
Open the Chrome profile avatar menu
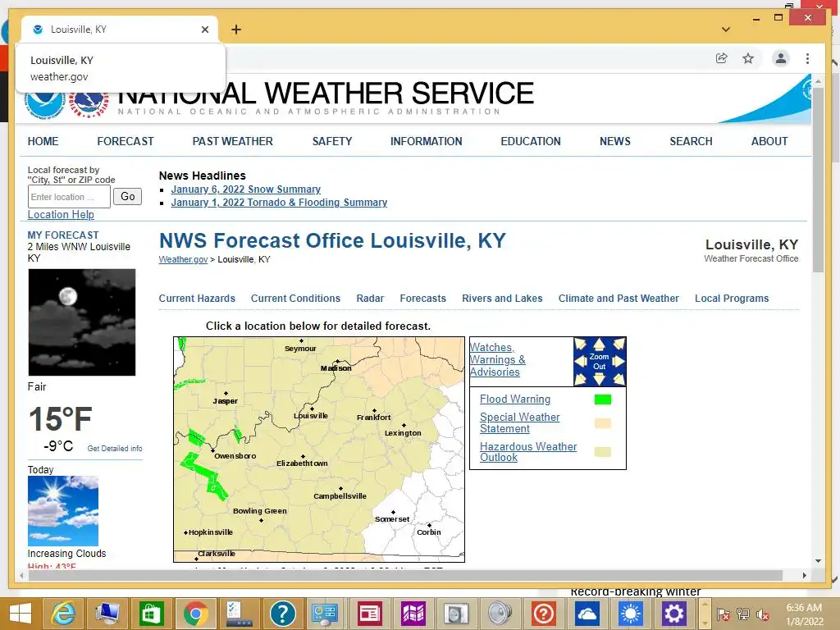[x=781, y=58]
